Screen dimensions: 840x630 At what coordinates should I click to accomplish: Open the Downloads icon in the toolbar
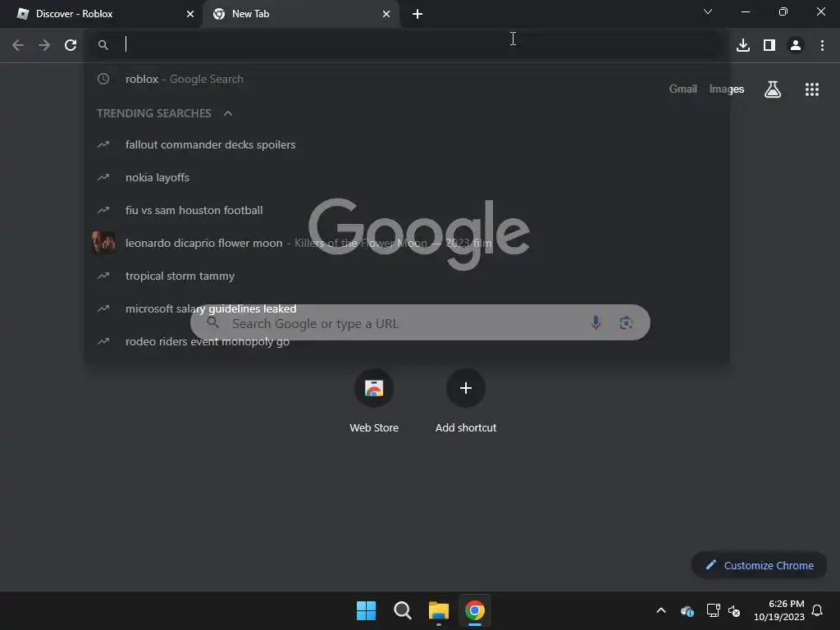tap(743, 45)
